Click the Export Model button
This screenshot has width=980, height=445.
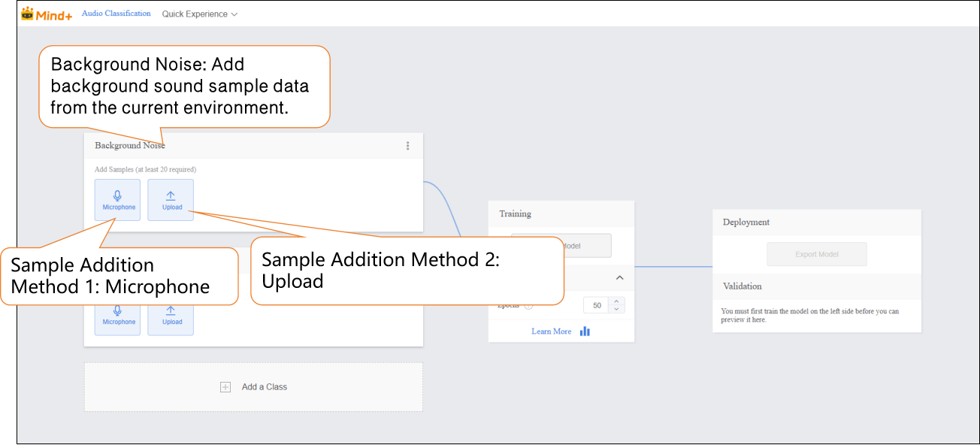pyautogui.click(x=816, y=254)
